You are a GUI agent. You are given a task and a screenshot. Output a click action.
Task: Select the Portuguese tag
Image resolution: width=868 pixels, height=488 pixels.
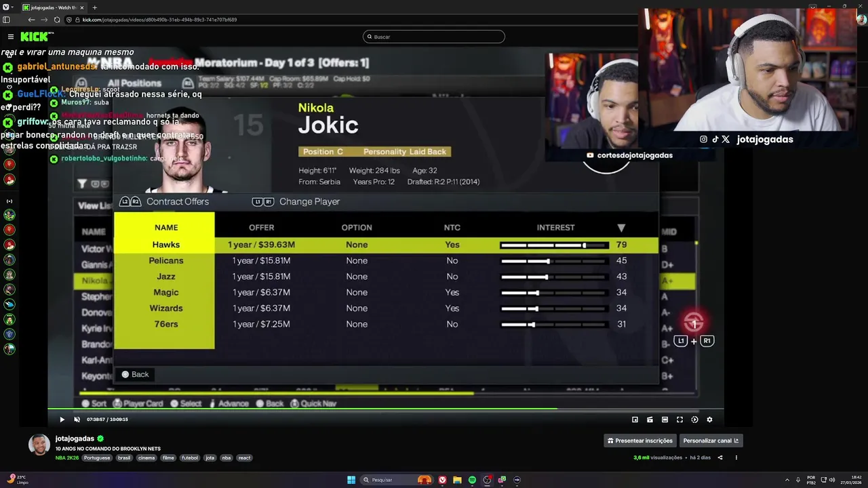coord(97,457)
